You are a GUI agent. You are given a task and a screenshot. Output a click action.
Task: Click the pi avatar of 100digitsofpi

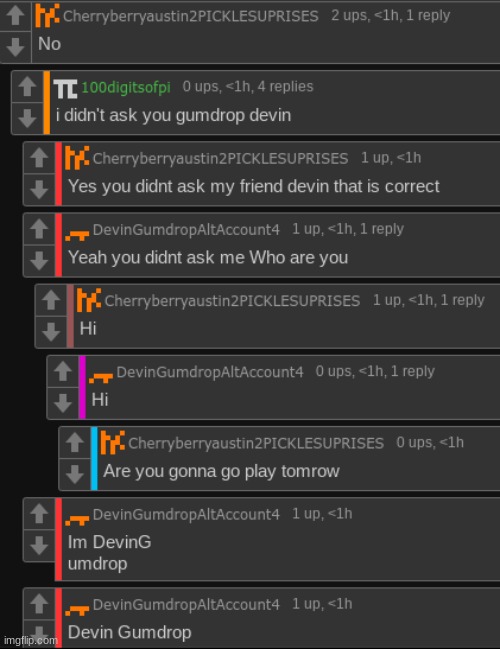tap(65, 89)
